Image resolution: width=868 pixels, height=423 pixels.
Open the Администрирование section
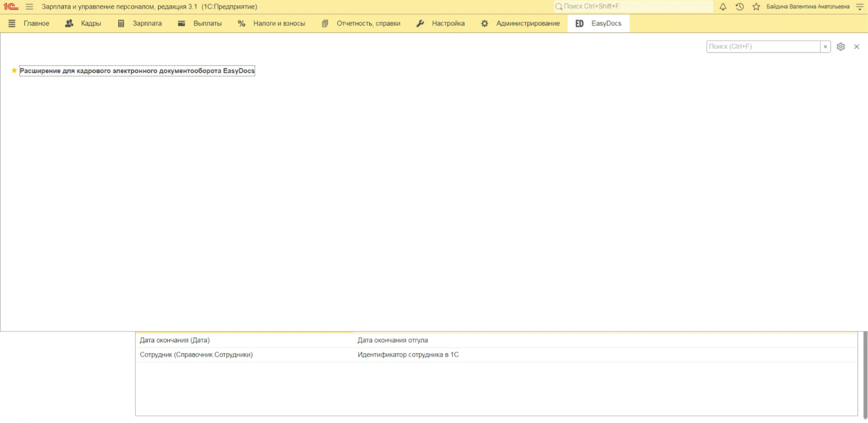click(x=520, y=24)
